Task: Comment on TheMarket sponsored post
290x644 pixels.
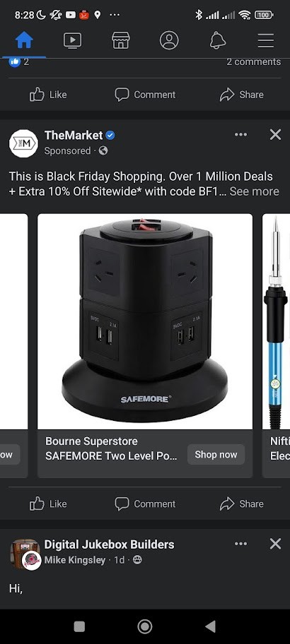Action: [145, 504]
